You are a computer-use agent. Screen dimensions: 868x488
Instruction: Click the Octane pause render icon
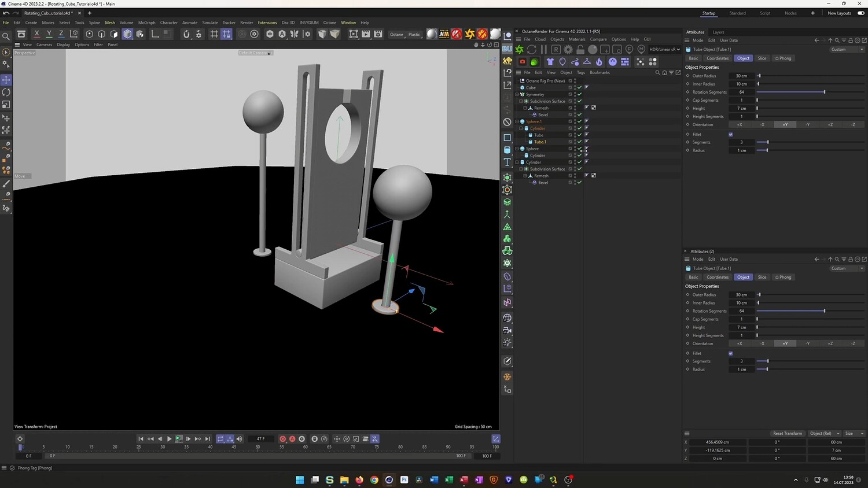543,50
